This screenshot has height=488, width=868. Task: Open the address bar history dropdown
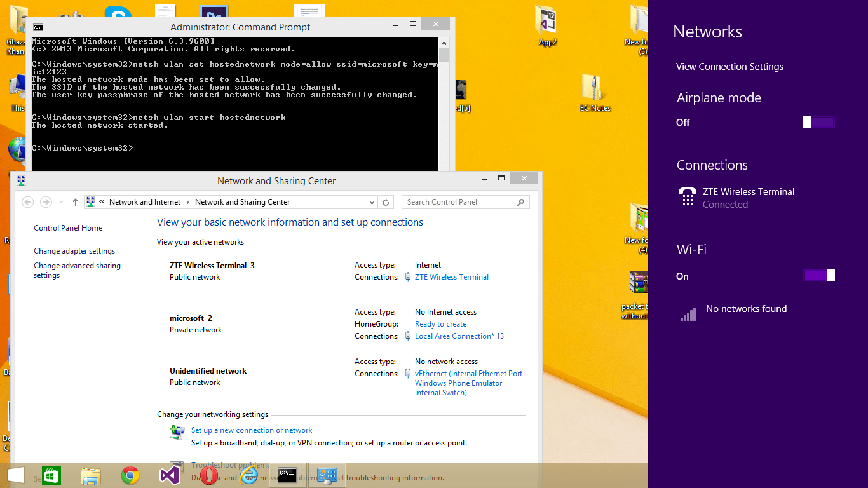pos(372,202)
